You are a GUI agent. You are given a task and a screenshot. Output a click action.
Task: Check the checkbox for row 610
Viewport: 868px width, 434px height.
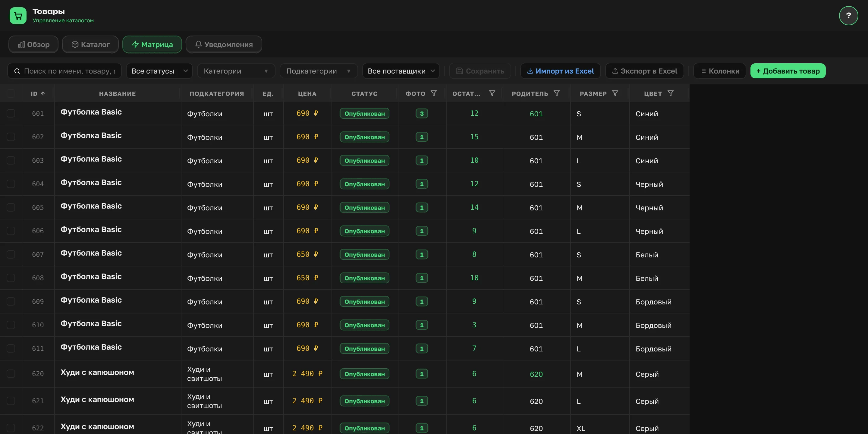pyautogui.click(x=11, y=325)
